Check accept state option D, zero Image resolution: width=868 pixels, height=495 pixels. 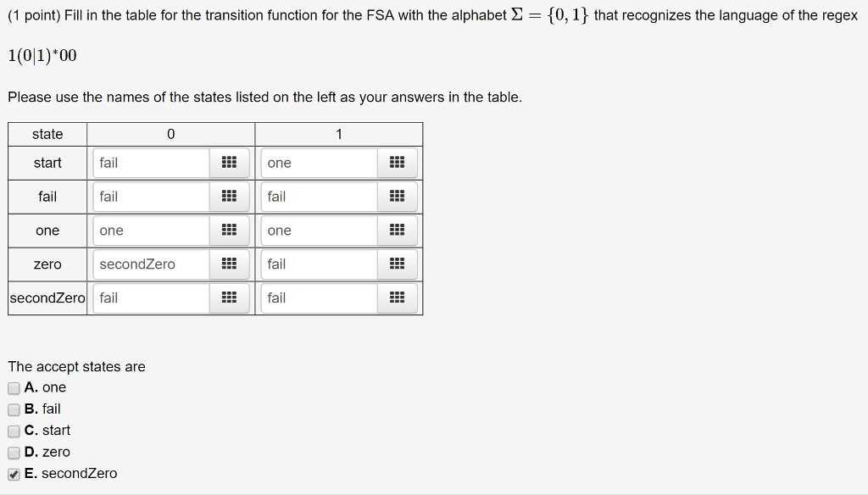(x=14, y=452)
